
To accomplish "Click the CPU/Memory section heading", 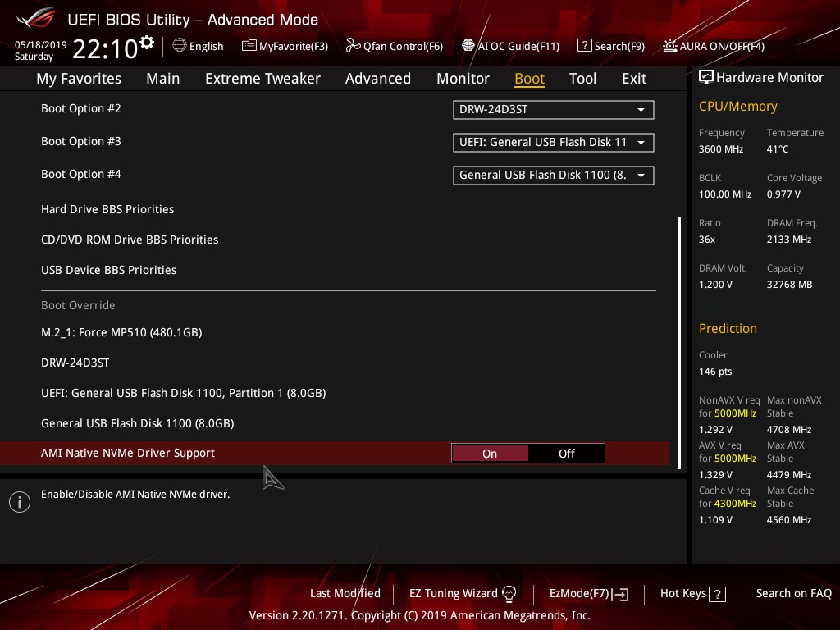I will point(737,106).
